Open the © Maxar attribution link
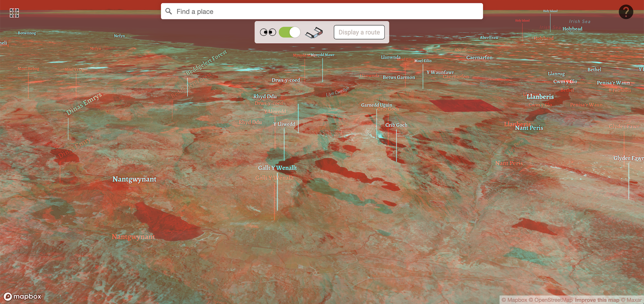The image size is (644, 304). tap(631, 300)
